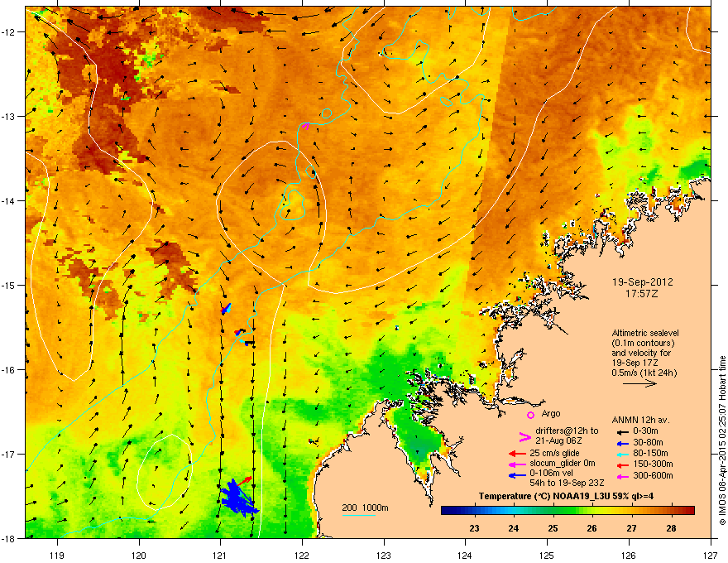Click the 'Altimetric sealevel' caption text
728x563 pixels.
click(x=645, y=334)
